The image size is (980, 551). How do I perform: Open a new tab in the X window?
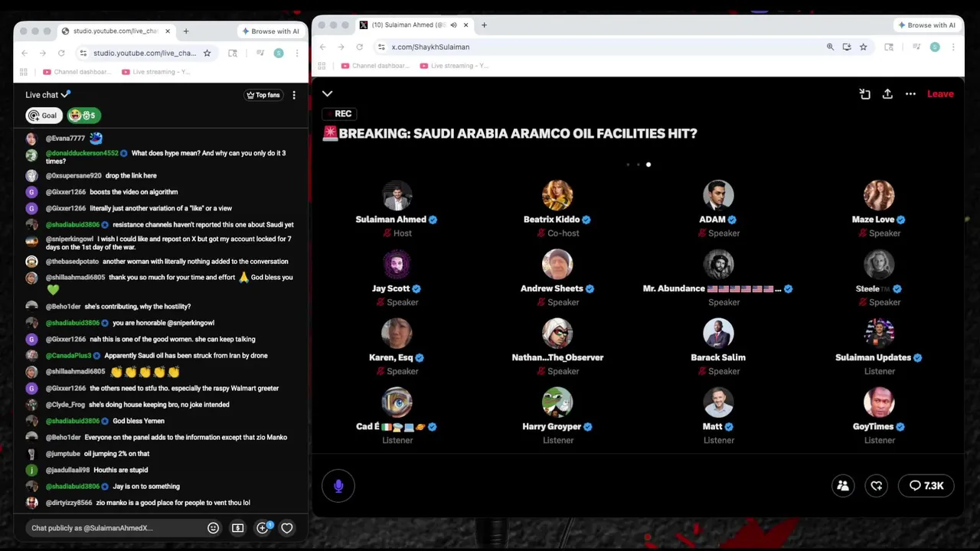(484, 24)
